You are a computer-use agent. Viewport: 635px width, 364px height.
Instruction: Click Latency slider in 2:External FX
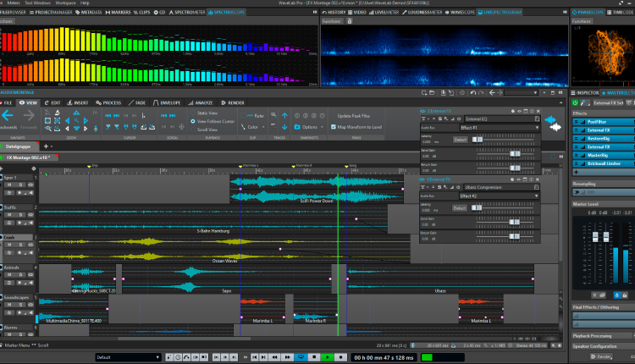(477, 140)
